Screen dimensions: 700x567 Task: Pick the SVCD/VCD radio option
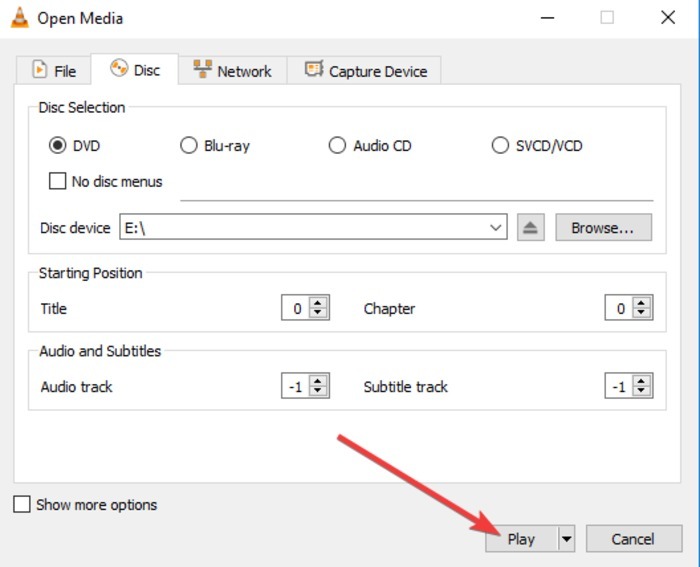tap(500, 146)
